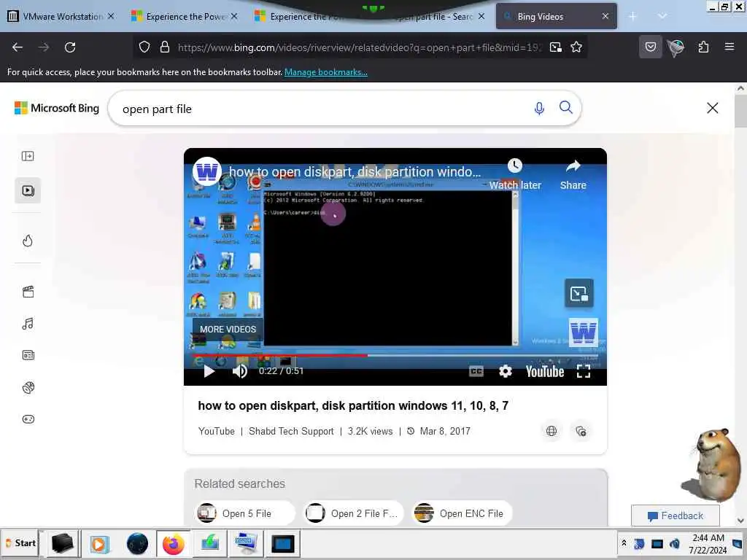Open the YouTube logo link in player
This screenshot has width=747, height=560.
click(x=544, y=371)
